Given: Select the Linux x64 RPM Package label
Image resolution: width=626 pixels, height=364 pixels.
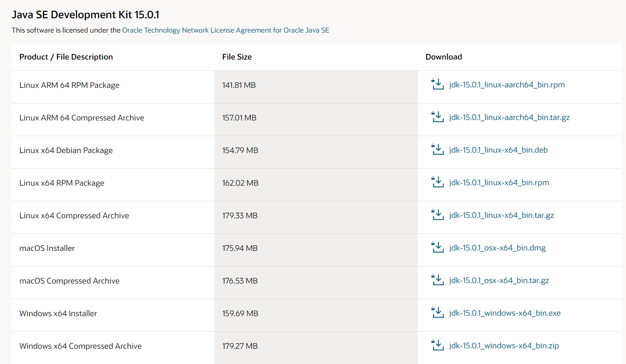Looking at the screenshot, I should [62, 183].
